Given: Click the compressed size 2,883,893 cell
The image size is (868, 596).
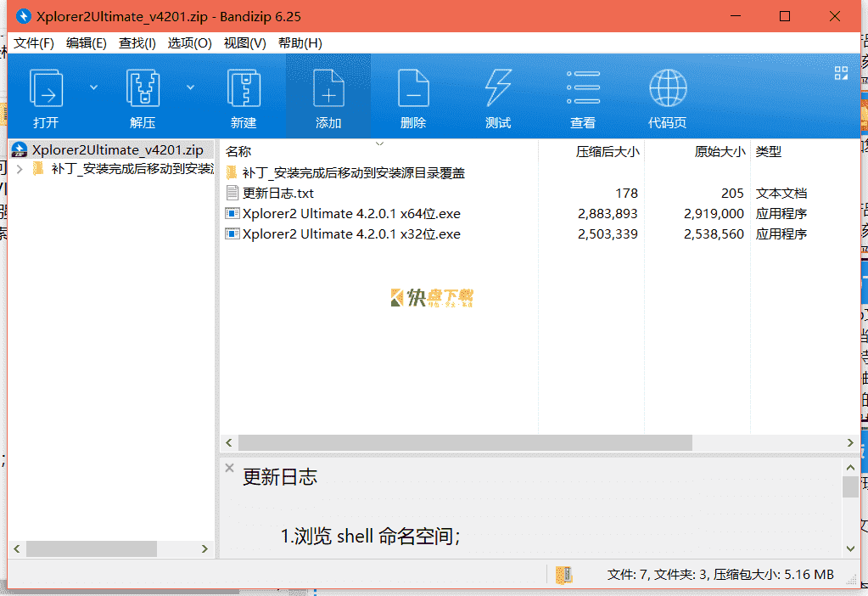Looking at the screenshot, I should (x=608, y=214).
